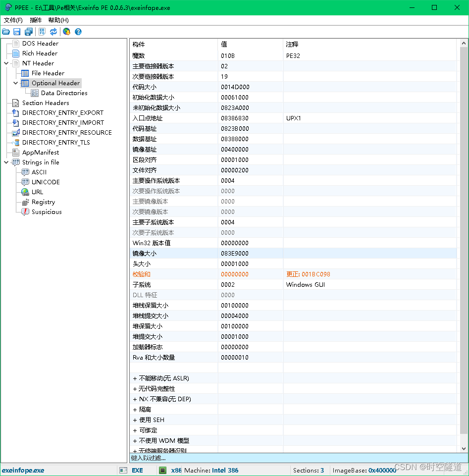Select DIRECTORY_ENTRY_IMPORT in the tree
The width and height of the screenshot is (469, 476).
(x=63, y=123)
